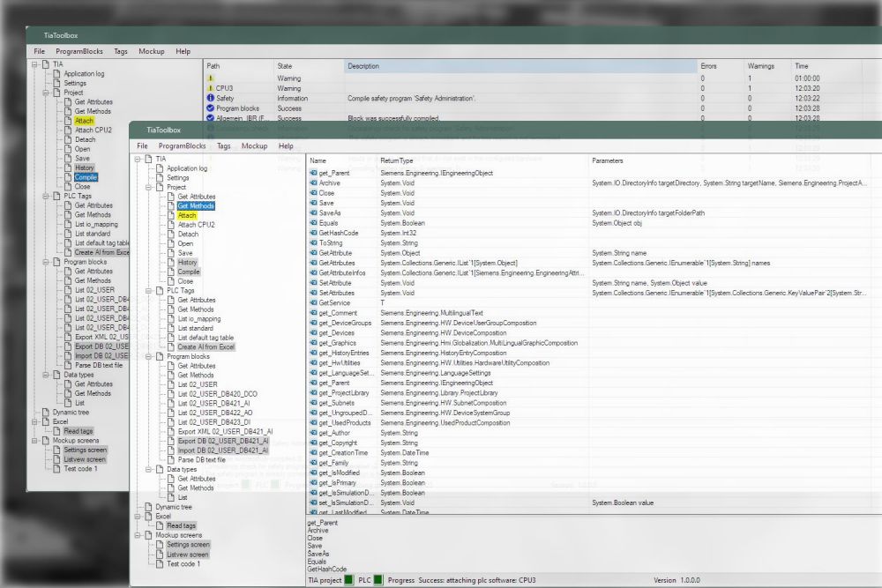Select the icon next to get_Comment
The height and width of the screenshot is (588, 882).
[x=313, y=313]
